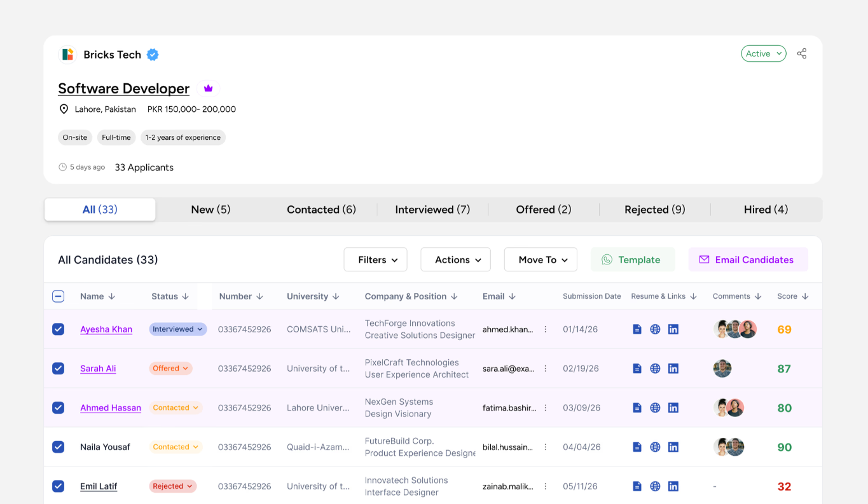Expand the Filters dropdown
This screenshot has height=504, width=868.
point(375,259)
